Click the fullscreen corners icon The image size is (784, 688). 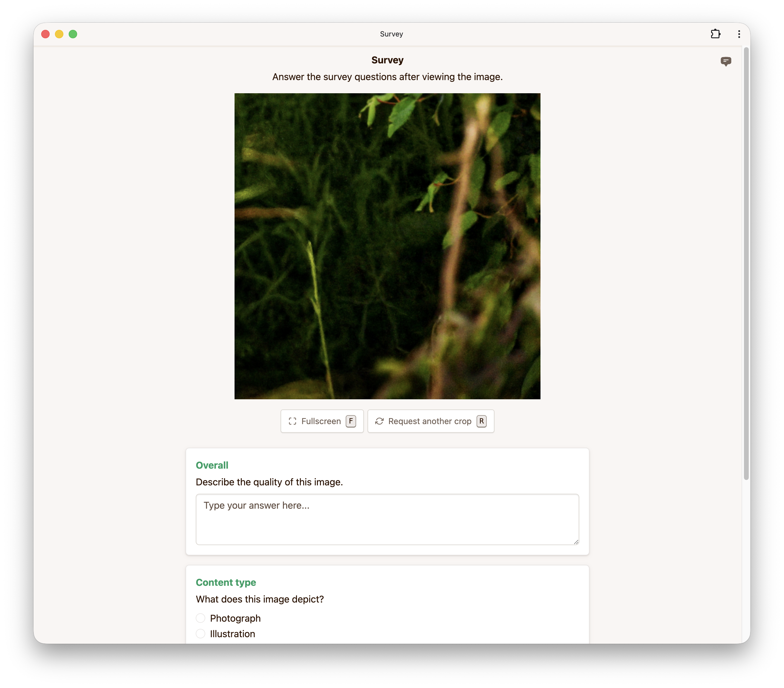[293, 421]
